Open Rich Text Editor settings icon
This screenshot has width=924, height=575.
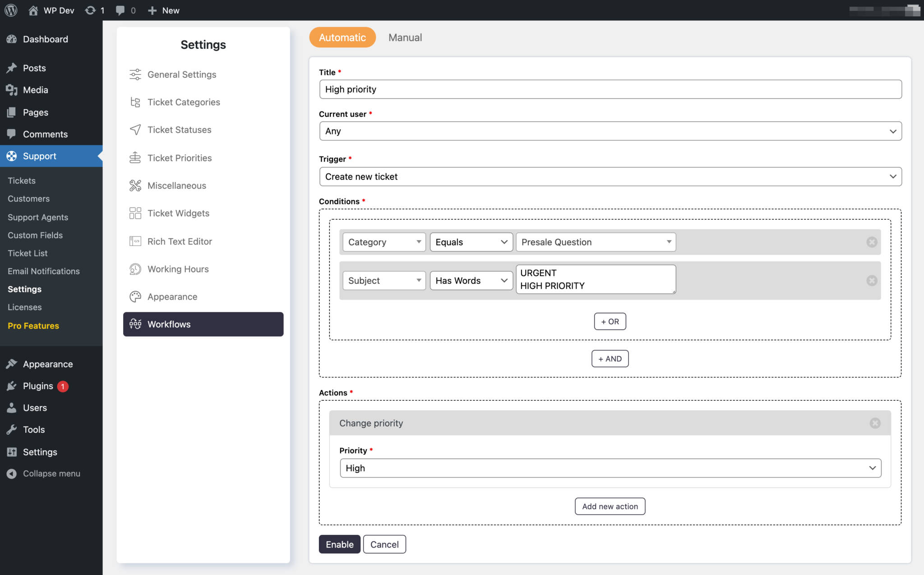[x=134, y=241]
